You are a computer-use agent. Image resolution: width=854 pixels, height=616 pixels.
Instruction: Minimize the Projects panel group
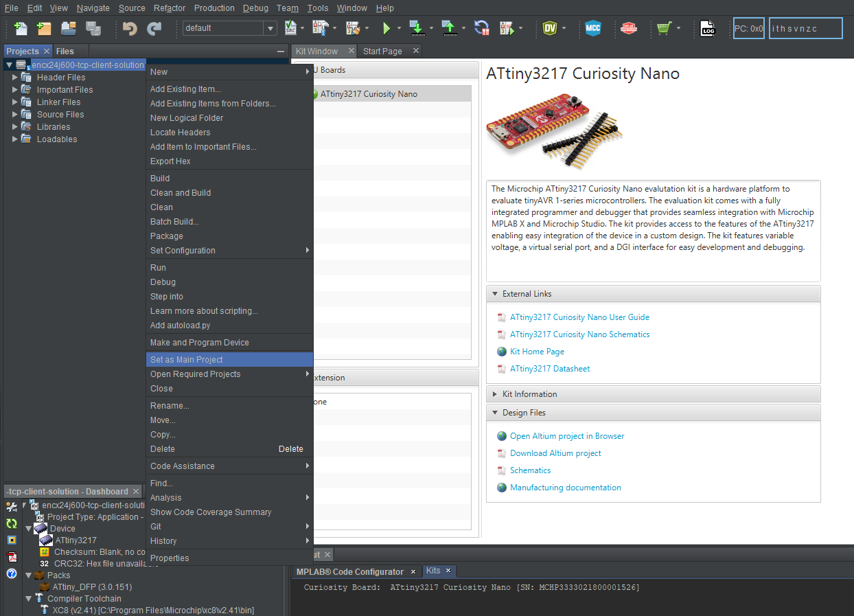pyautogui.click(x=280, y=52)
